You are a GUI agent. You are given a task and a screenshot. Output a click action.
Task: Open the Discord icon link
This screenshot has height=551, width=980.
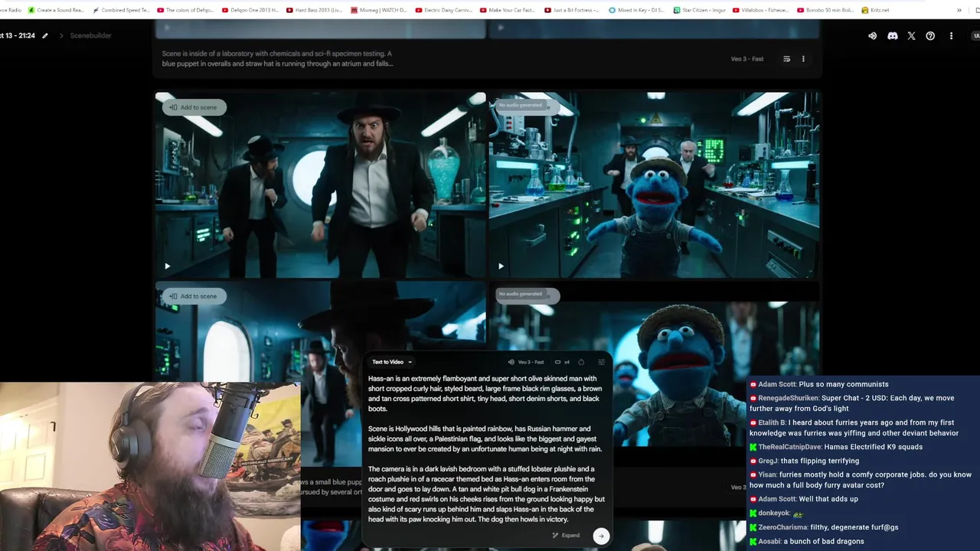click(x=892, y=36)
